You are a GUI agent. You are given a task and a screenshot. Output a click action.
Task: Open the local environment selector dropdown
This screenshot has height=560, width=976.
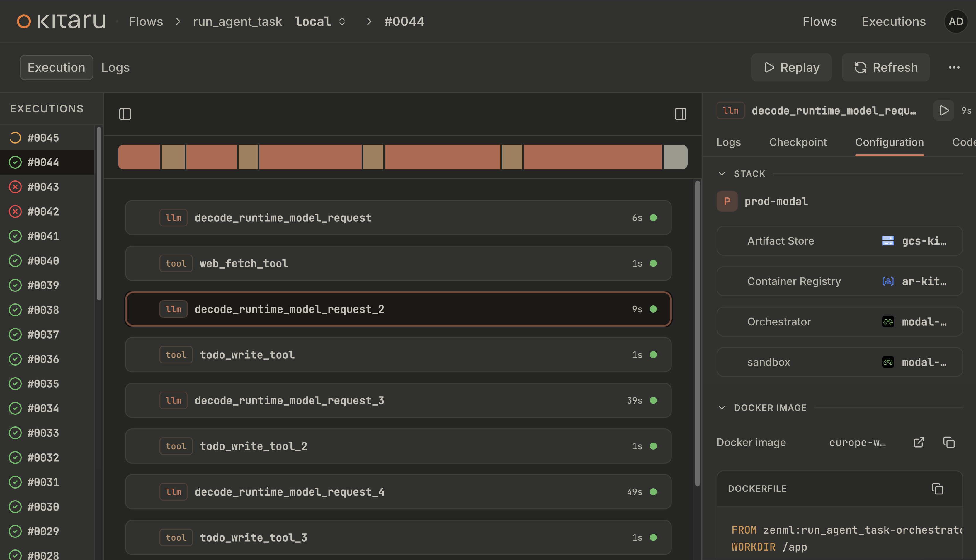tap(320, 22)
